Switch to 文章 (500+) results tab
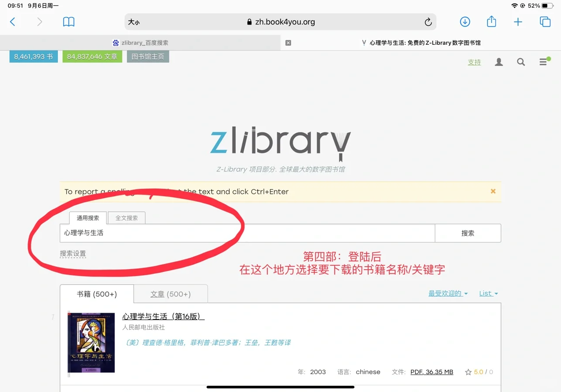 pyautogui.click(x=170, y=294)
